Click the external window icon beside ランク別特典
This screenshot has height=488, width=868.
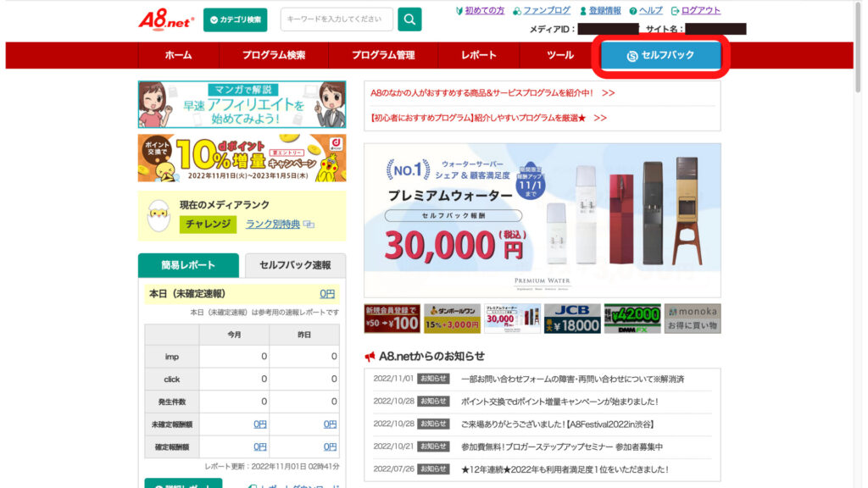[x=309, y=225]
